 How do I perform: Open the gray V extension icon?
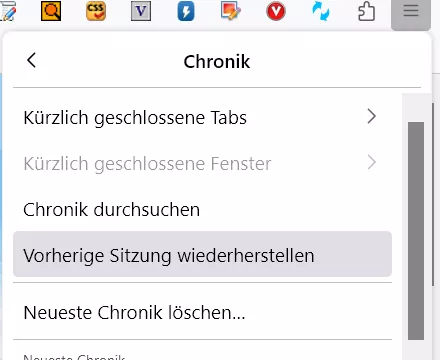tap(141, 11)
